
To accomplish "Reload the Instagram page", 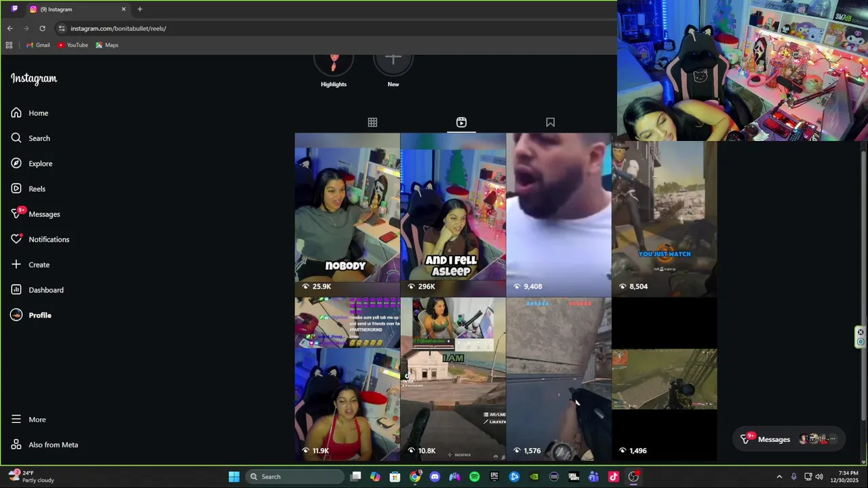I will pyautogui.click(x=42, y=28).
